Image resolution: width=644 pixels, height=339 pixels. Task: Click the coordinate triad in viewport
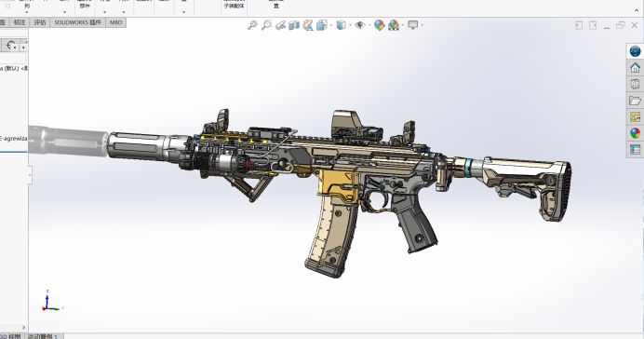tap(52, 301)
